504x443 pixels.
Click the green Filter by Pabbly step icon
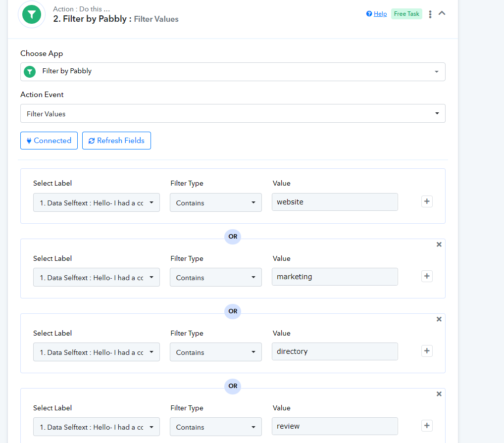[x=32, y=14]
